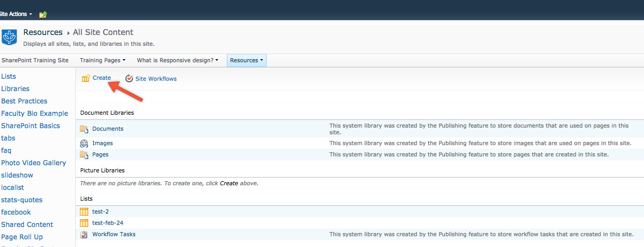This screenshot has width=644, height=247.
Task: Click the Workflow Tasks icon
Action: (84, 235)
